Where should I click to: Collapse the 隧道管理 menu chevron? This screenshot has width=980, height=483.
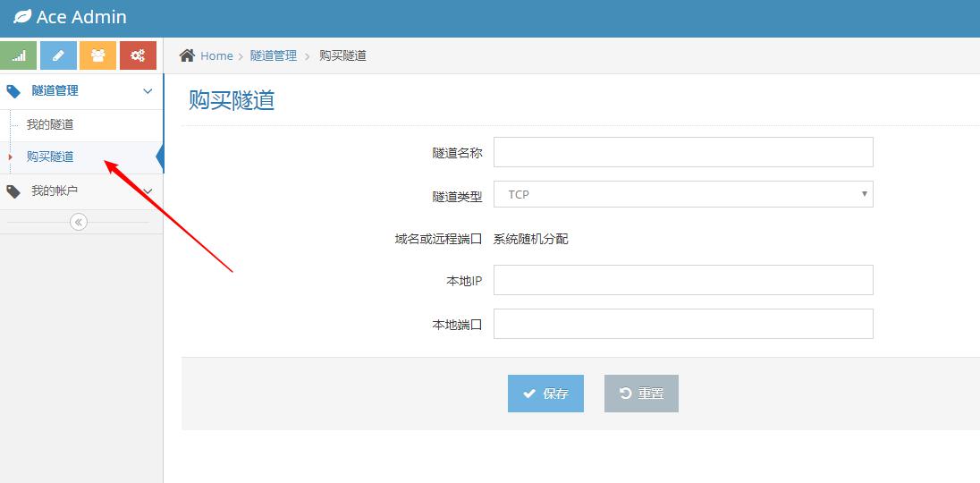pos(148,91)
